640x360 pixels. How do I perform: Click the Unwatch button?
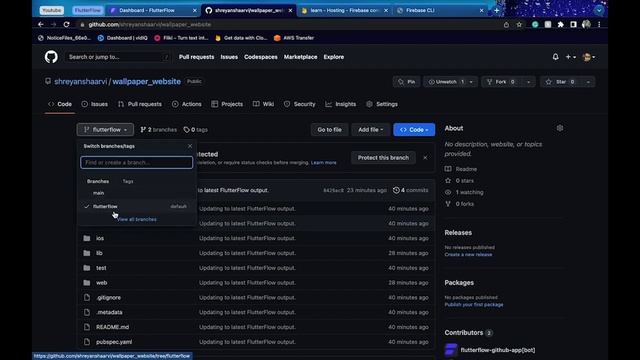pos(446,82)
